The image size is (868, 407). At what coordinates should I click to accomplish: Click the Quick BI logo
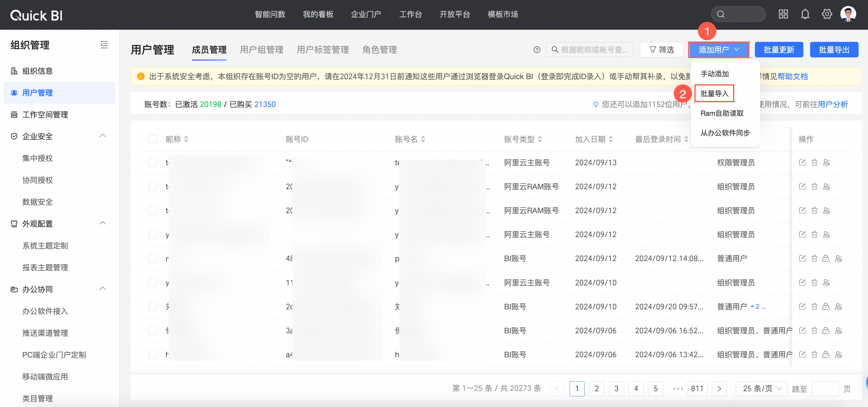coord(36,15)
